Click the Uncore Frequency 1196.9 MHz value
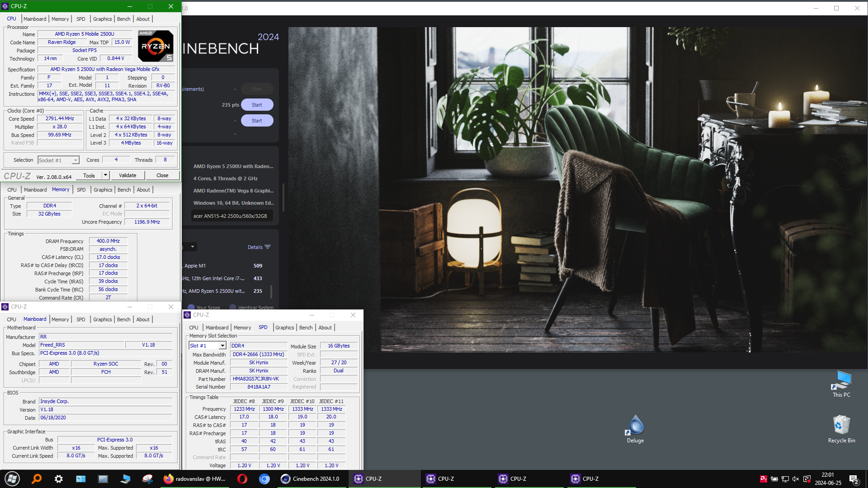Screen dimensions: 868x488 [147, 222]
